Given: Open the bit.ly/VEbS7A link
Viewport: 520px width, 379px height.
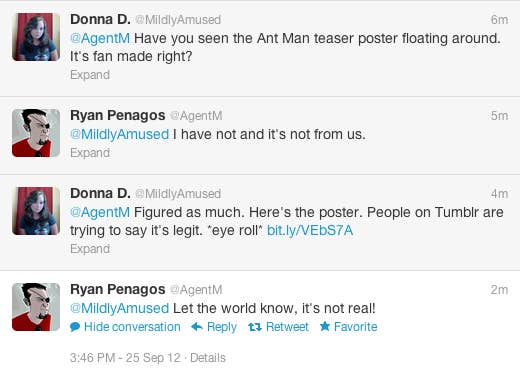Looking at the screenshot, I should pos(310,230).
